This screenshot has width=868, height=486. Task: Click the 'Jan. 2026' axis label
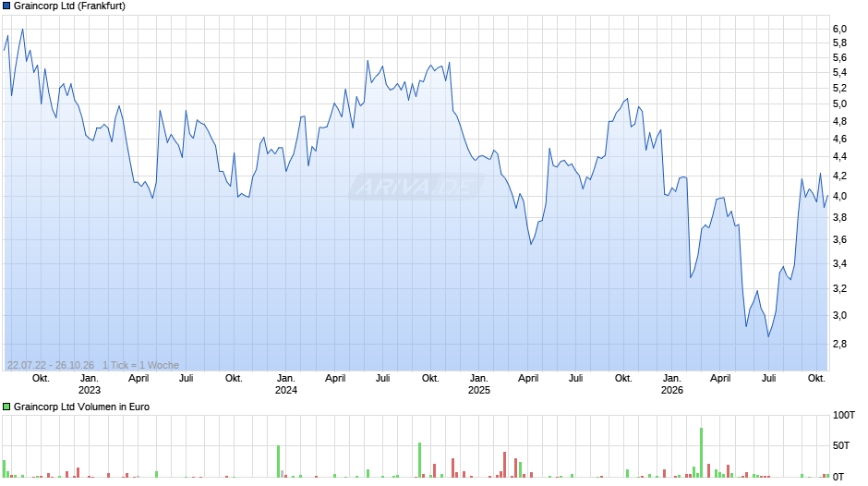tap(672, 384)
